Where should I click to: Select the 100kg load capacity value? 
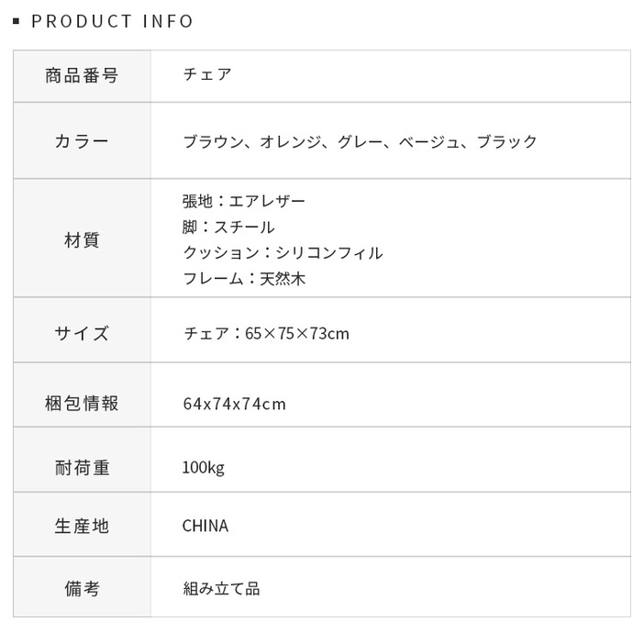pos(203,468)
